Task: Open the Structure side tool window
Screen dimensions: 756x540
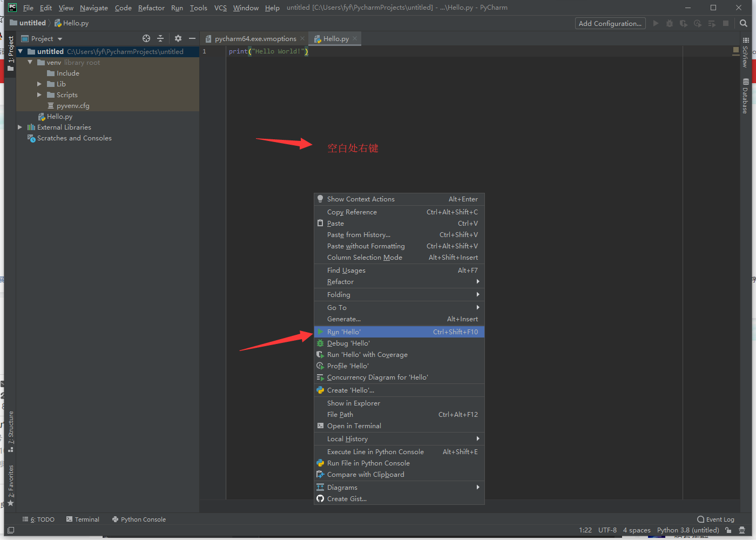Action: coord(10,431)
